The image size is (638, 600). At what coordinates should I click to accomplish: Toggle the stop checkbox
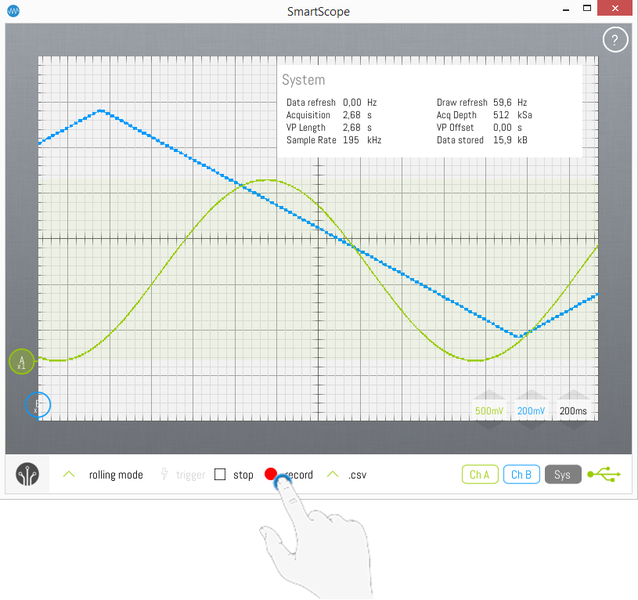pyautogui.click(x=221, y=475)
